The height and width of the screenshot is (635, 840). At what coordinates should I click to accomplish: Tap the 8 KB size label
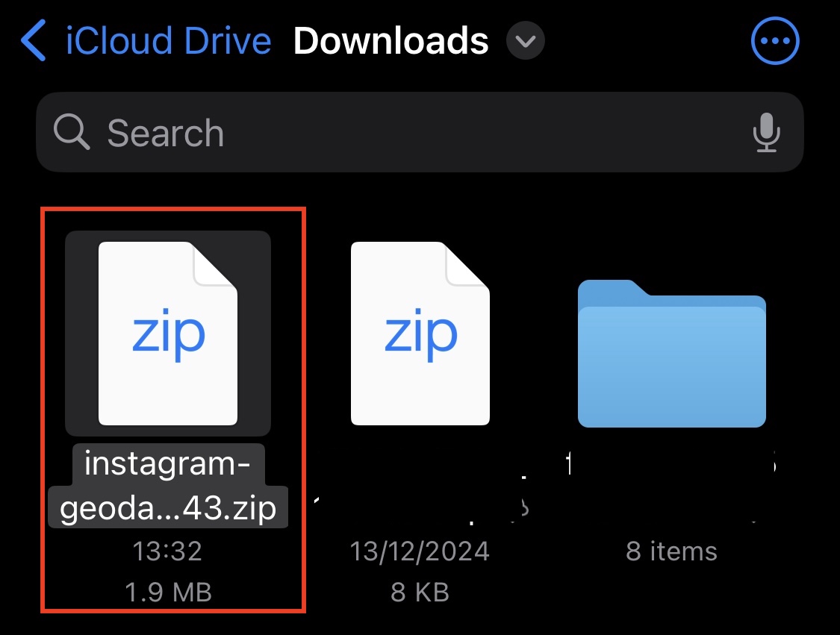pyautogui.click(x=420, y=592)
